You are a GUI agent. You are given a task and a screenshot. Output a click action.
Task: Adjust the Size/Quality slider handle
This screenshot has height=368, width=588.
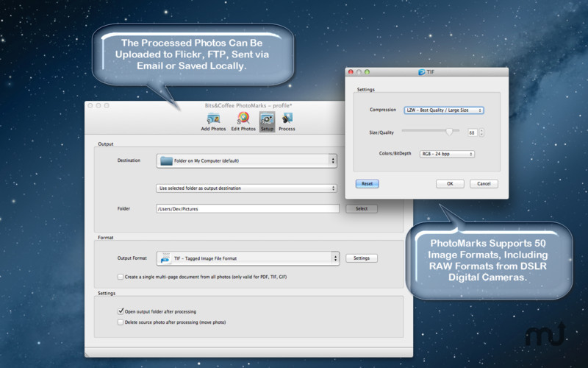coord(449,132)
